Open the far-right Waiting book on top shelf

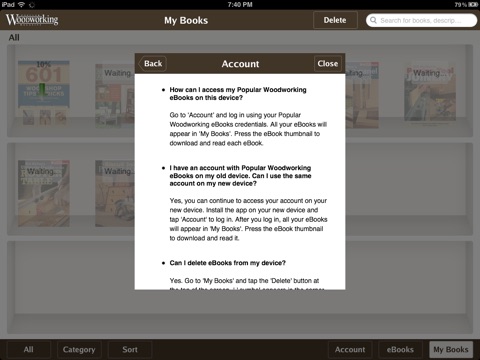coord(430,94)
